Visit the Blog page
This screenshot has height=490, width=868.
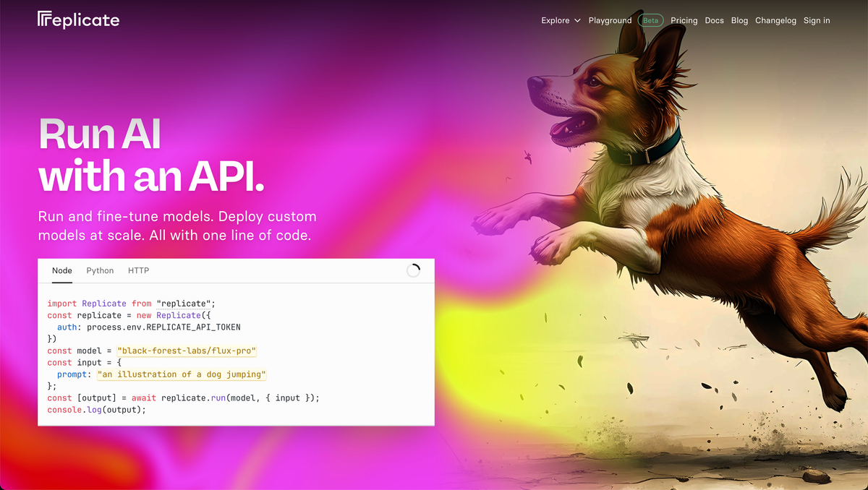click(x=739, y=20)
